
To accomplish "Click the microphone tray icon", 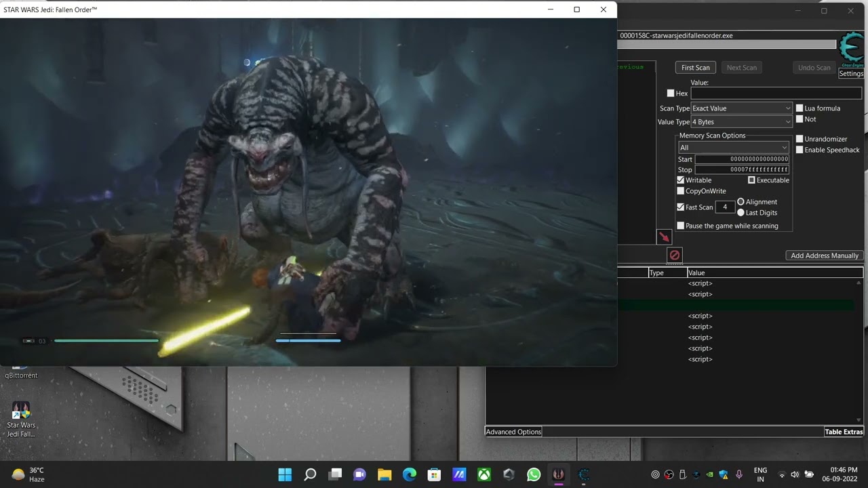I will pyautogui.click(x=739, y=474).
